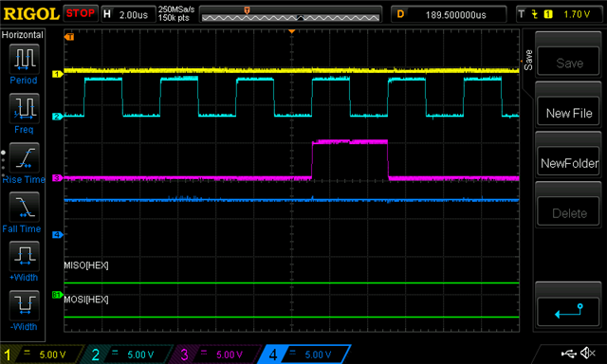Select channel 1 yellow ground marker

point(57,74)
